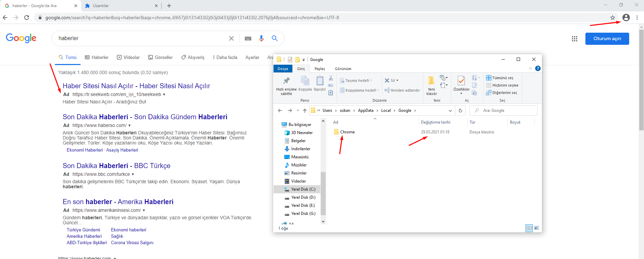The height and width of the screenshot is (259, 644).
Task: Switch to details view in Explorer
Action: [x=529, y=228]
